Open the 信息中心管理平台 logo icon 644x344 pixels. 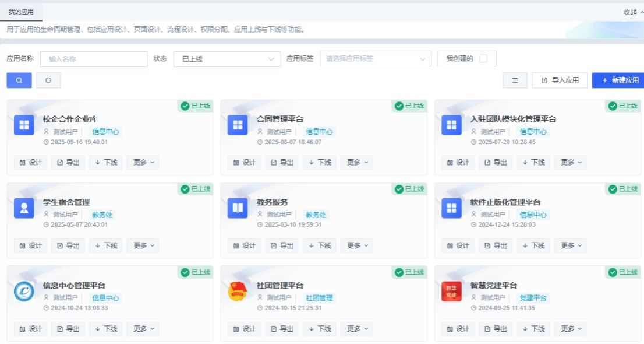(24, 292)
